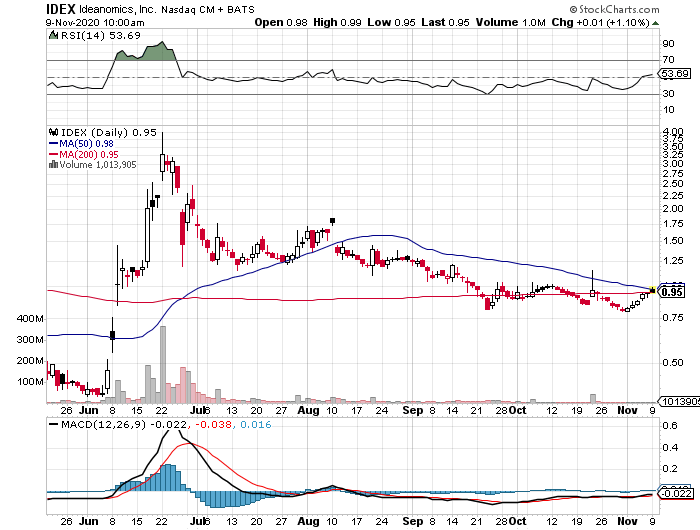Click the -0.022 MACD value tag

[x=676, y=493]
